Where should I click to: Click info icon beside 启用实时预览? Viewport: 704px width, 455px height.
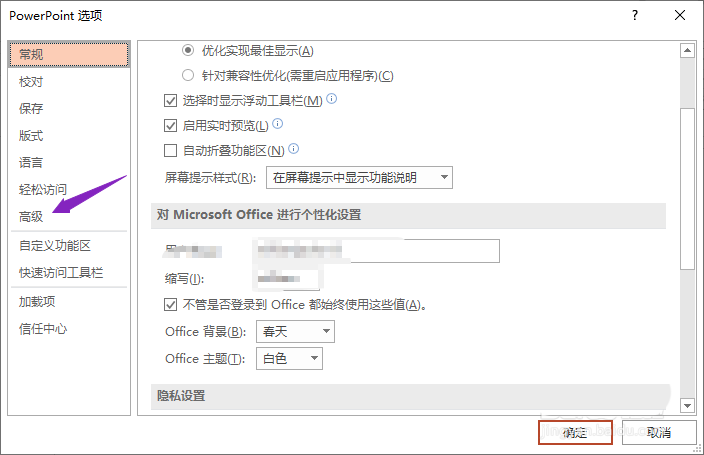278,124
